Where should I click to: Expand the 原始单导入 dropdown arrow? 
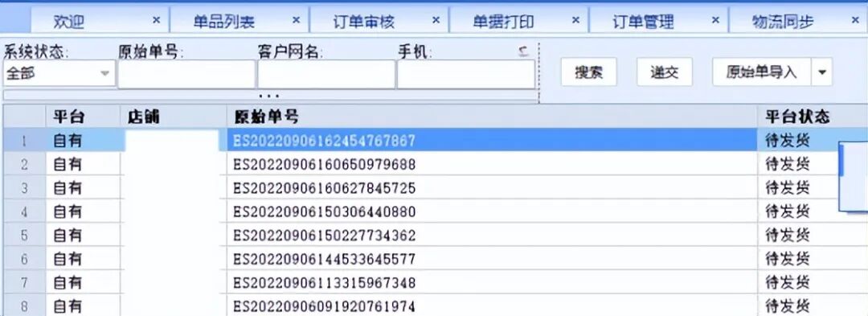point(821,72)
